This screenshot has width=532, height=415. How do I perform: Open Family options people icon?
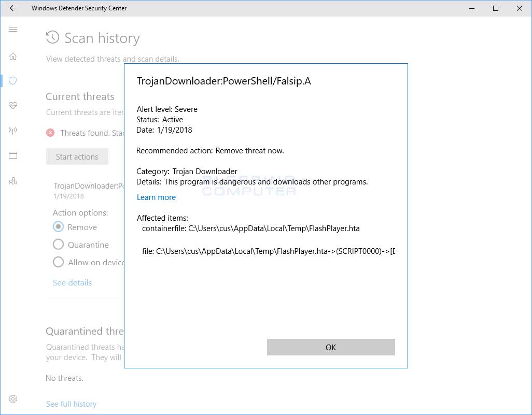13,181
